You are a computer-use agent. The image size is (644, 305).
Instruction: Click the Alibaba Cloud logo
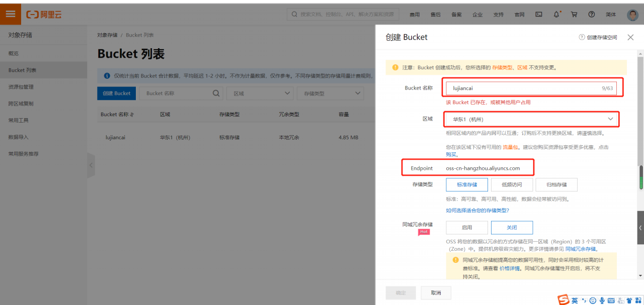(44, 15)
